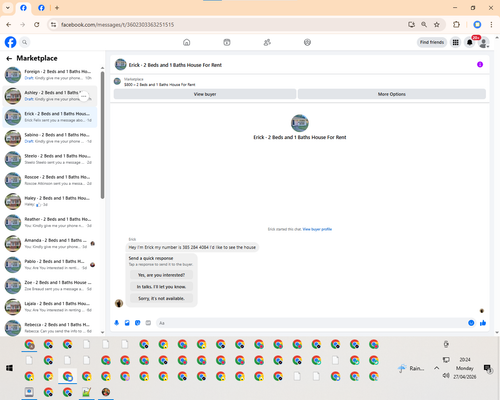Screen dimensions: 500x400
Task: Open Amanda conversation
Action: coord(50,243)
